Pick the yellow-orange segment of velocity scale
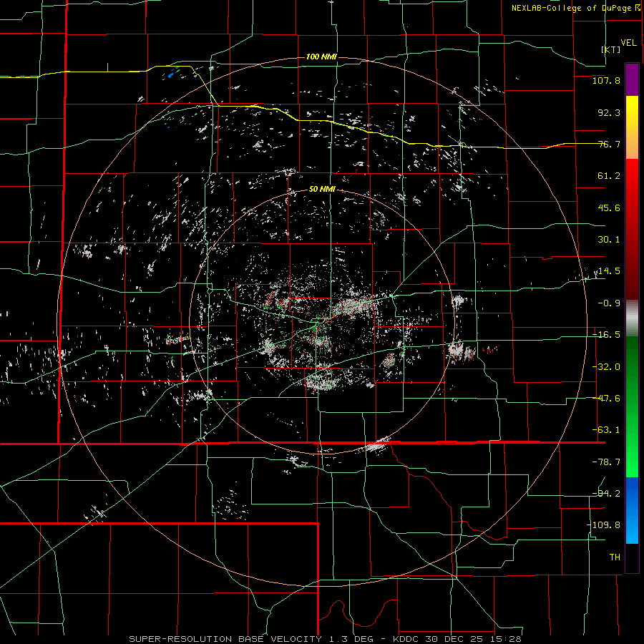The height and width of the screenshot is (644, 644). pos(632,127)
